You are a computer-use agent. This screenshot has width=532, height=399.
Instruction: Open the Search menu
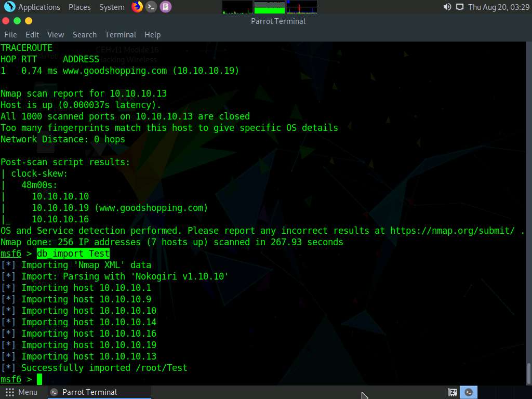click(x=85, y=35)
